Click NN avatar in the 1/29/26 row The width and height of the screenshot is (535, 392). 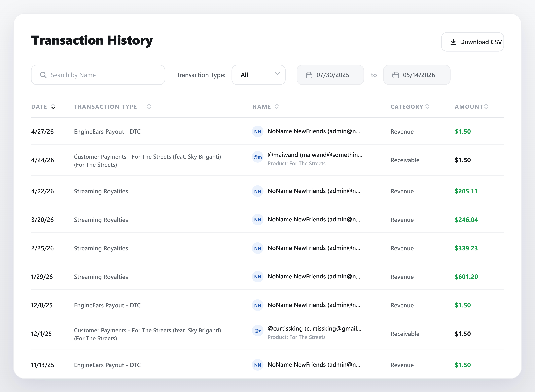click(x=258, y=277)
